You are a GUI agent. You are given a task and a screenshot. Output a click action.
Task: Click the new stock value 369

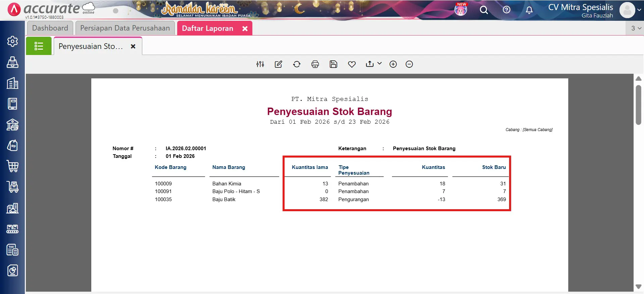coord(501,199)
